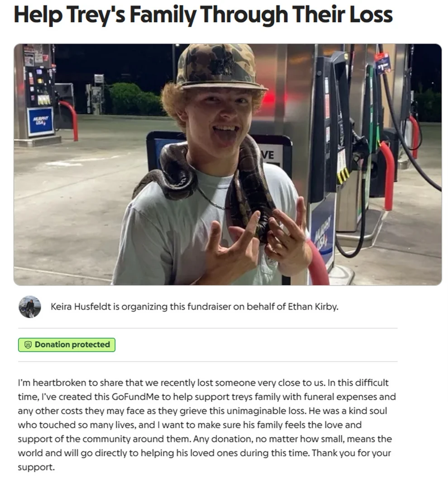Click headline Help Trey's Family Through Their Loss
This screenshot has height=479, width=448.
[203, 14]
